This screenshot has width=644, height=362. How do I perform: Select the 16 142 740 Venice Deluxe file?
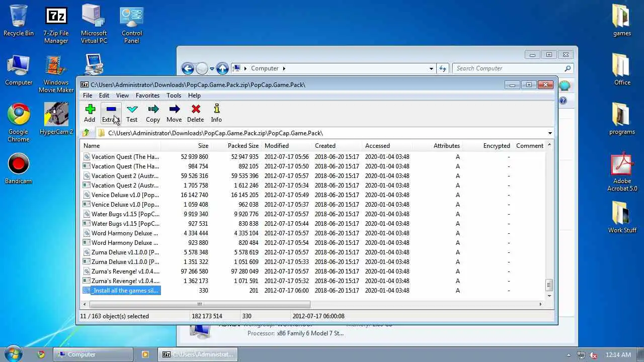[x=121, y=195]
